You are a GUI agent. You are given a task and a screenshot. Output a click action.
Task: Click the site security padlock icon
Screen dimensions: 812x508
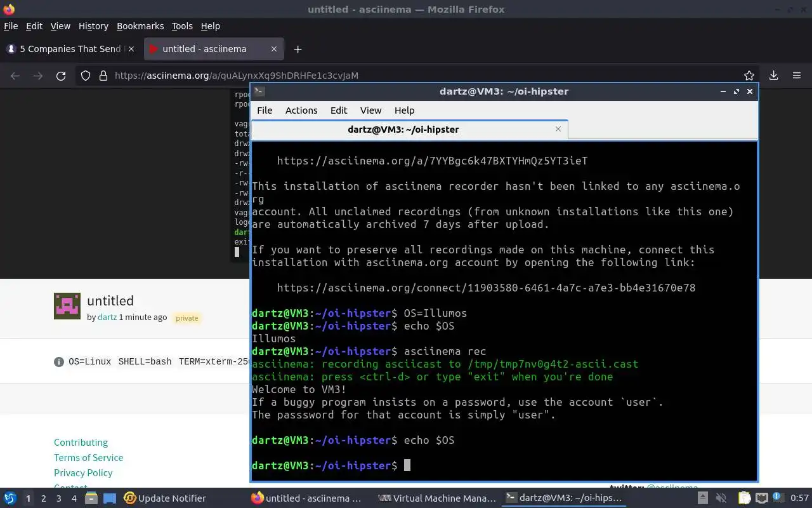coord(103,76)
